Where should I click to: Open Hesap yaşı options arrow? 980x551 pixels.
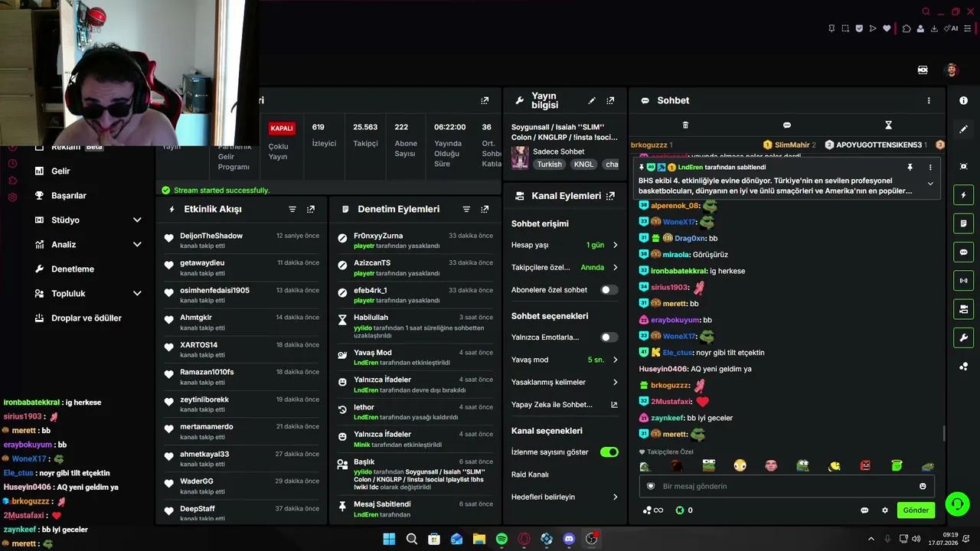point(615,245)
